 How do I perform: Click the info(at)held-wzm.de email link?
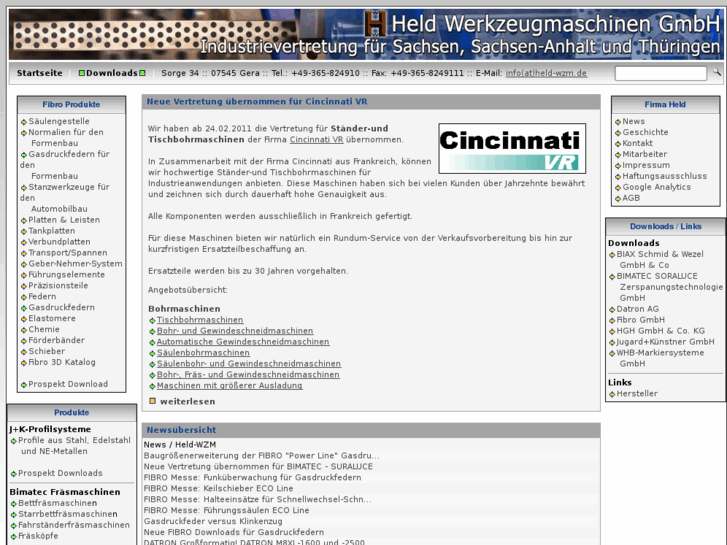pos(546,73)
